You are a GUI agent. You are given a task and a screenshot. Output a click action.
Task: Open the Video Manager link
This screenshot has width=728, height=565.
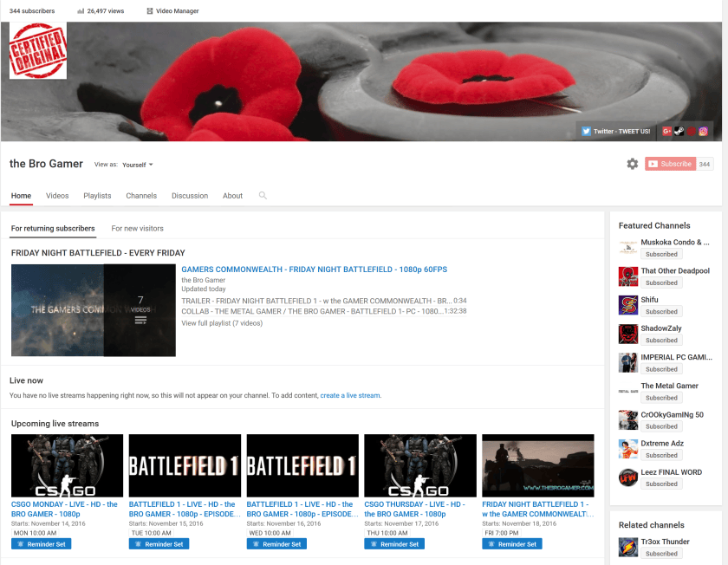pyautogui.click(x=172, y=10)
